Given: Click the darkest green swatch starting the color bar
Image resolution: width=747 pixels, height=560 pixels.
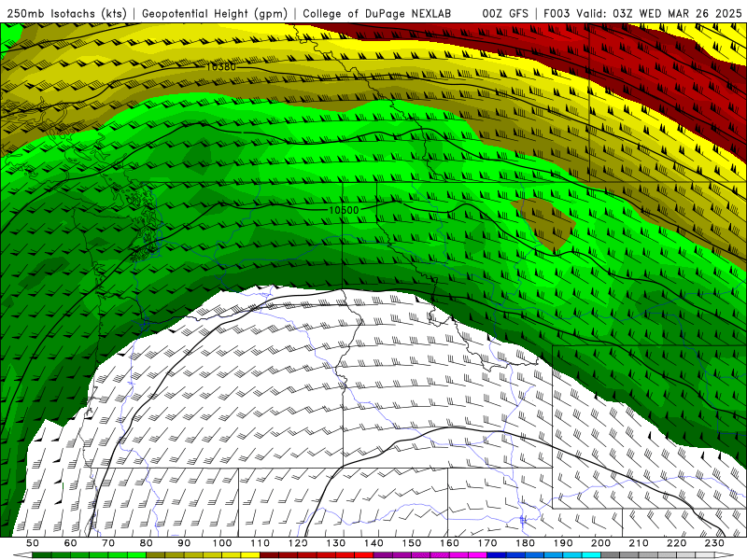Looking at the screenshot, I should [x=42, y=554].
